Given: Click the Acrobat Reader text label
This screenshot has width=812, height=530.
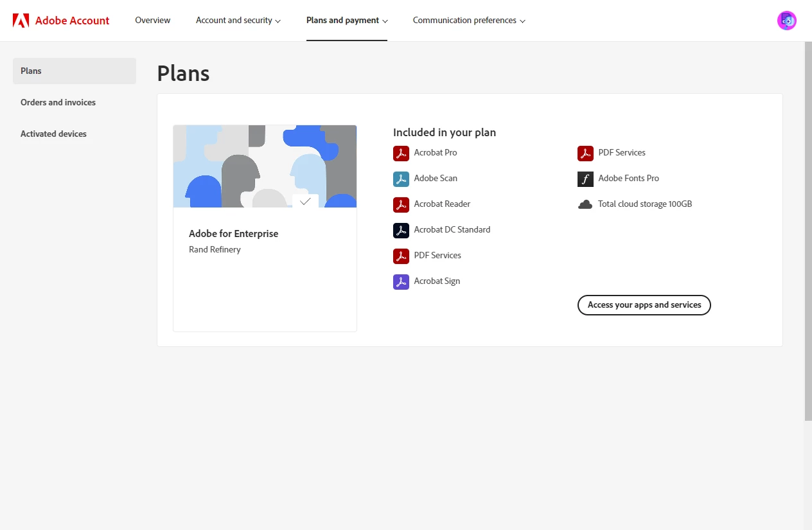Looking at the screenshot, I should (x=442, y=204).
